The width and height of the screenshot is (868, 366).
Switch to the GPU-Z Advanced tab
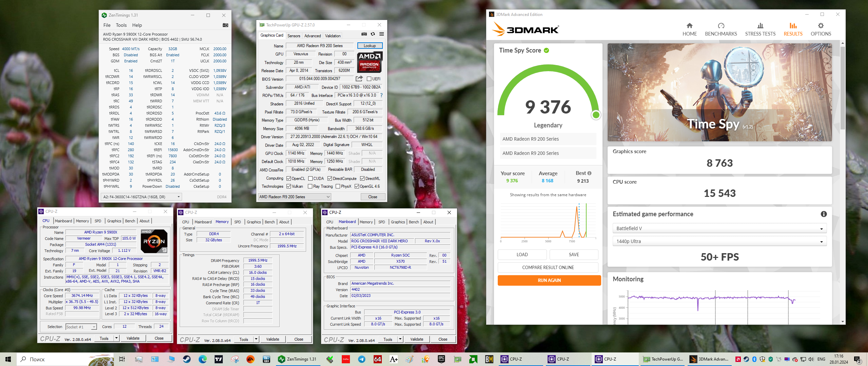(313, 36)
